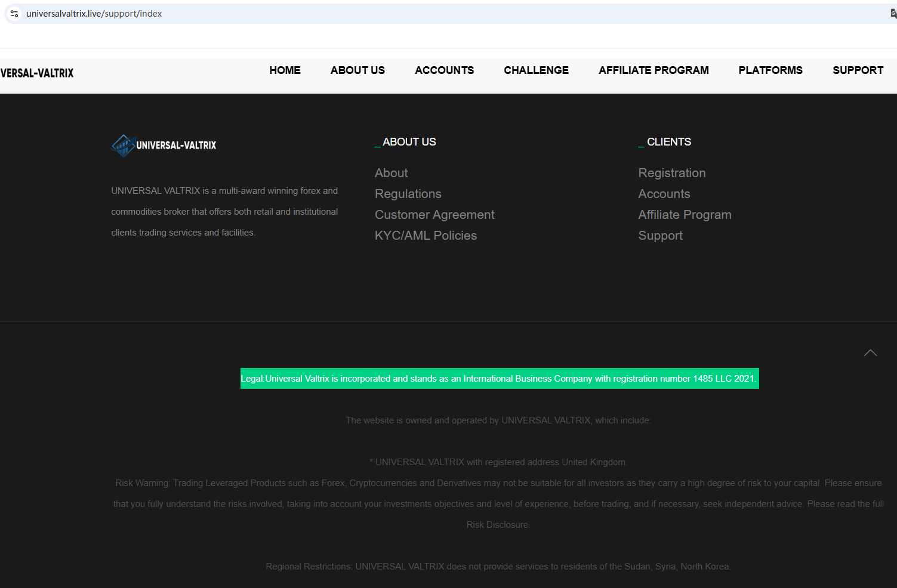
Task: Open PLATFORMS from the top menu
Action: (x=770, y=70)
